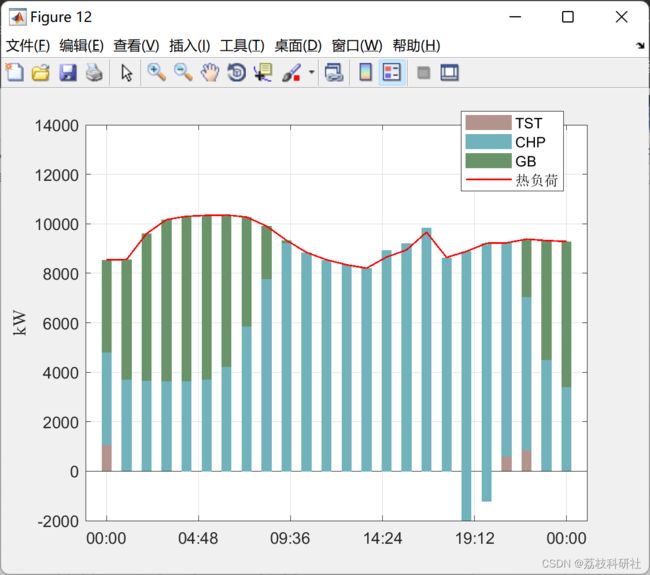Print the figure using the printer icon
The width and height of the screenshot is (650, 575).
[x=95, y=73]
